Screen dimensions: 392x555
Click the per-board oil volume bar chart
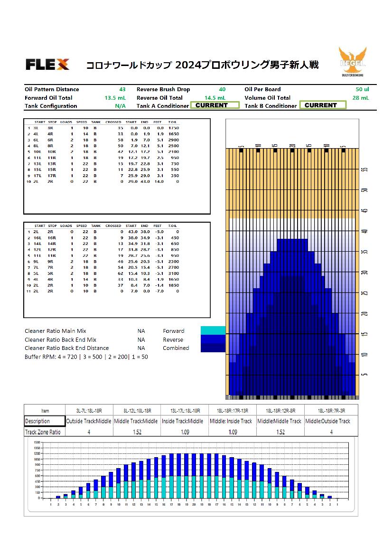click(x=191, y=474)
